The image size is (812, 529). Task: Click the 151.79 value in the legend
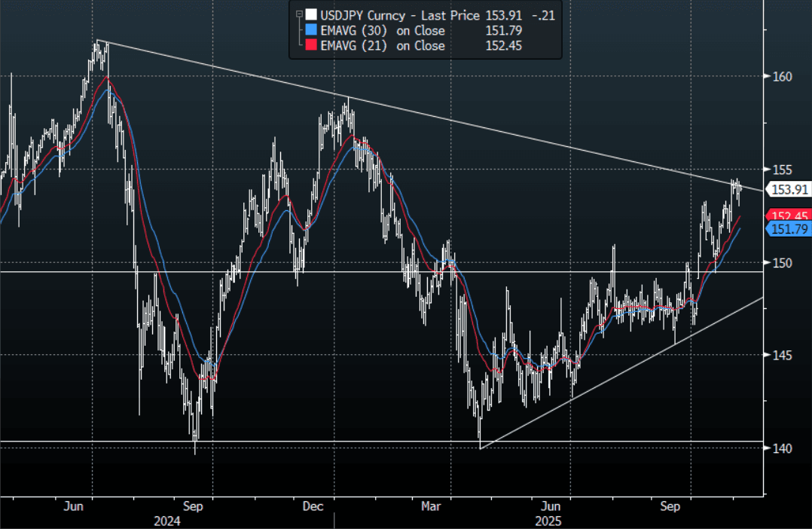503,31
